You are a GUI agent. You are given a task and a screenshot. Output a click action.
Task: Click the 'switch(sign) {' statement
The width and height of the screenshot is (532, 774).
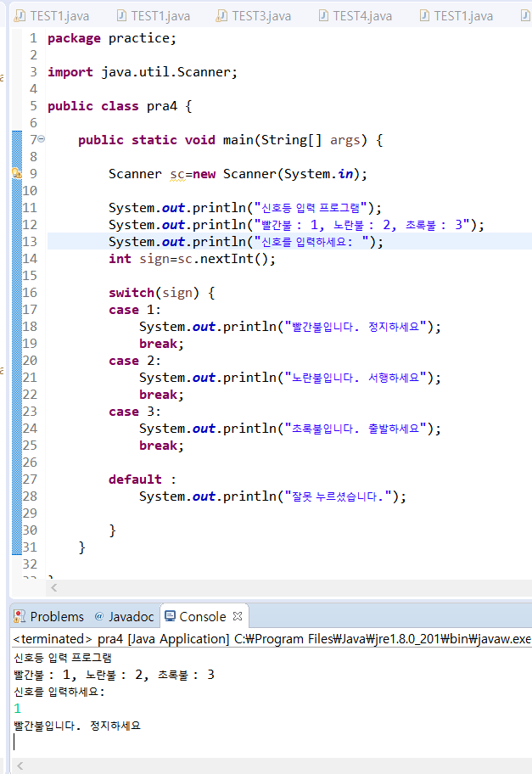click(162, 293)
